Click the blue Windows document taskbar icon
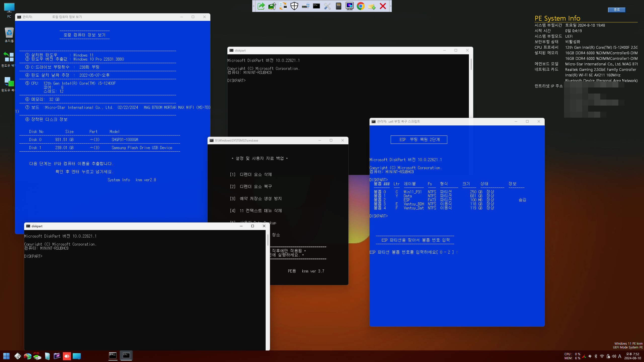Image resolution: width=644 pixels, height=362 pixels. (47, 356)
